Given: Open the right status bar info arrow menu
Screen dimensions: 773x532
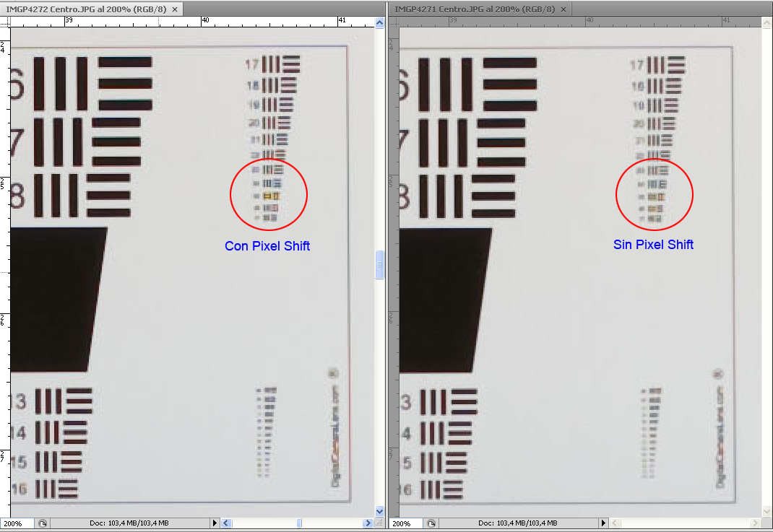Looking at the screenshot, I should coord(603,523).
